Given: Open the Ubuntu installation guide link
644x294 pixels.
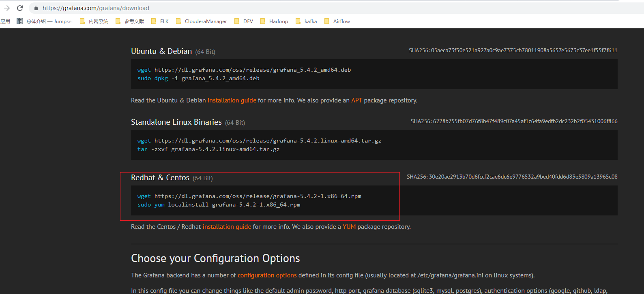Looking at the screenshot, I should (x=232, y=100).
